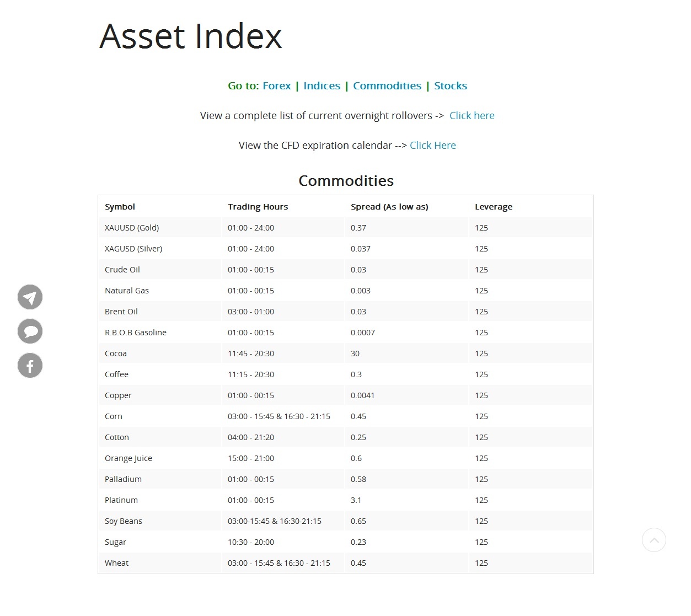The height and width of the screenshot is (616, 691).
Task: Select the Crude Oil table row
Action: pos(345,269)
